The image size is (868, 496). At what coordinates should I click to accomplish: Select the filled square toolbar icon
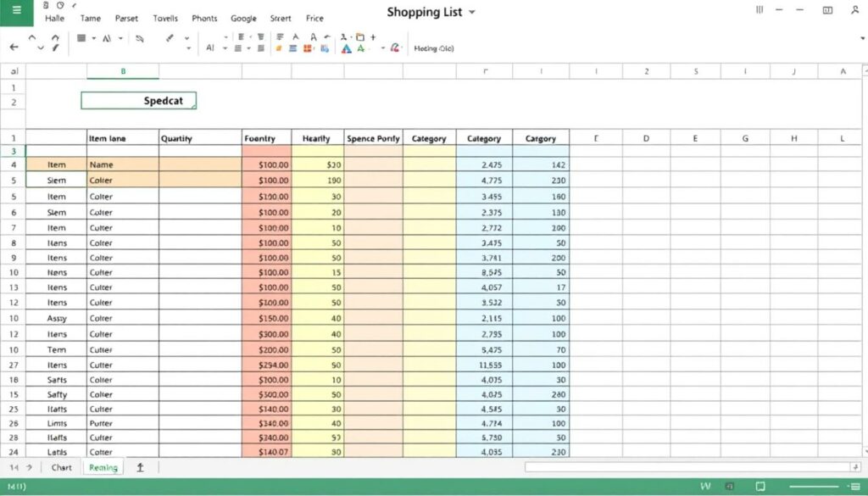point(81,38)
